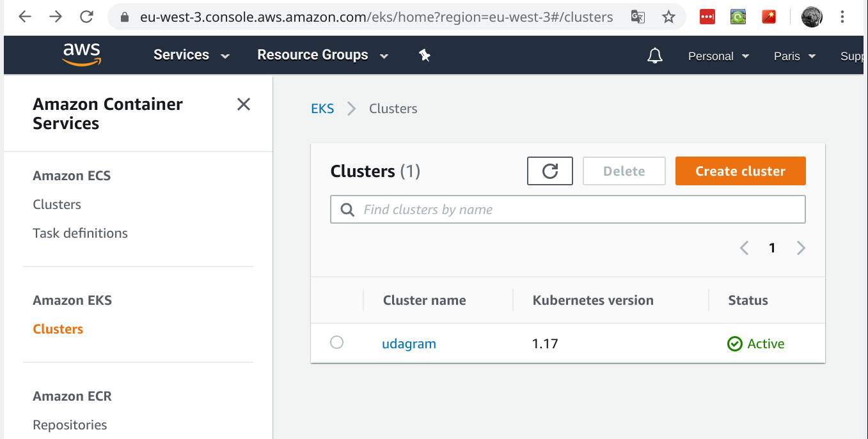
Task: Open Task definitions in the sidebar
Action: 80,233
